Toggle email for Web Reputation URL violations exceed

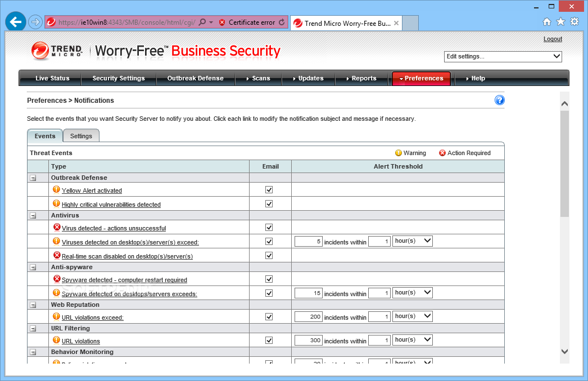pyautogui.click(x=269, y=317)
